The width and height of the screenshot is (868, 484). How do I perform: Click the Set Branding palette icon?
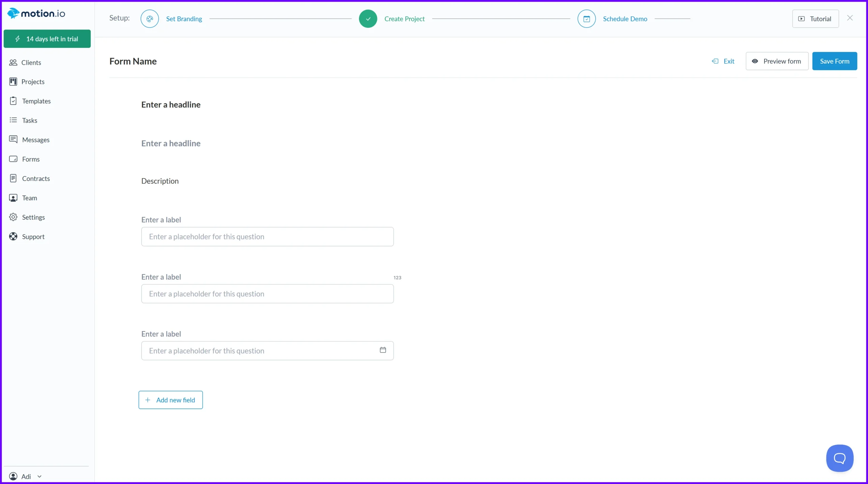[150, 19]
